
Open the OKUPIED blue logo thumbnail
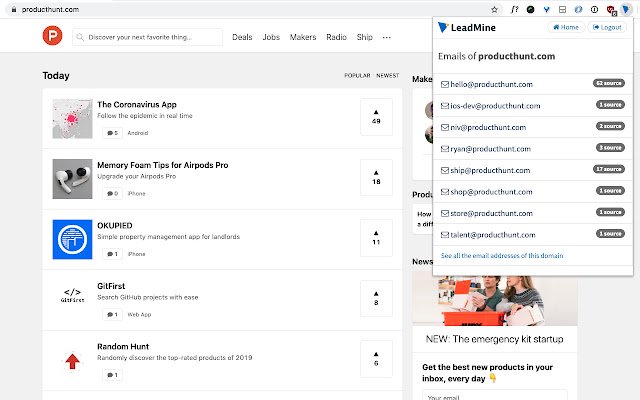tap(72, 239)
